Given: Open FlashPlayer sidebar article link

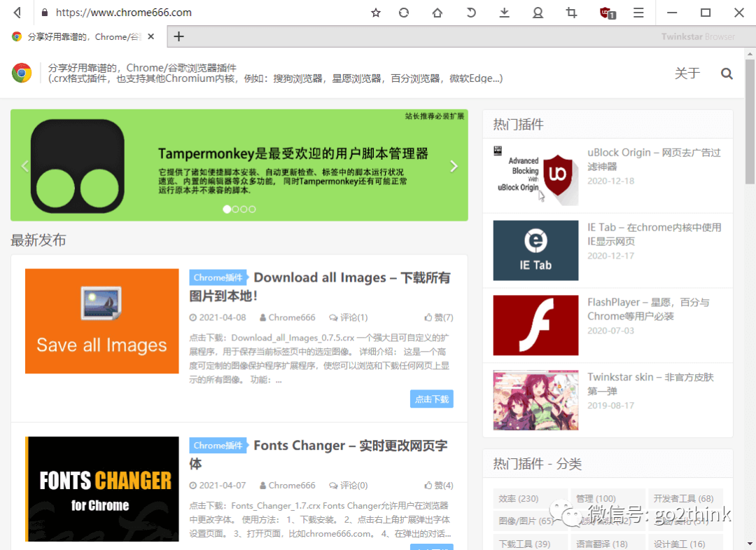Looking at the screenshot, I should pyautogui.click(x=648, y=309).
